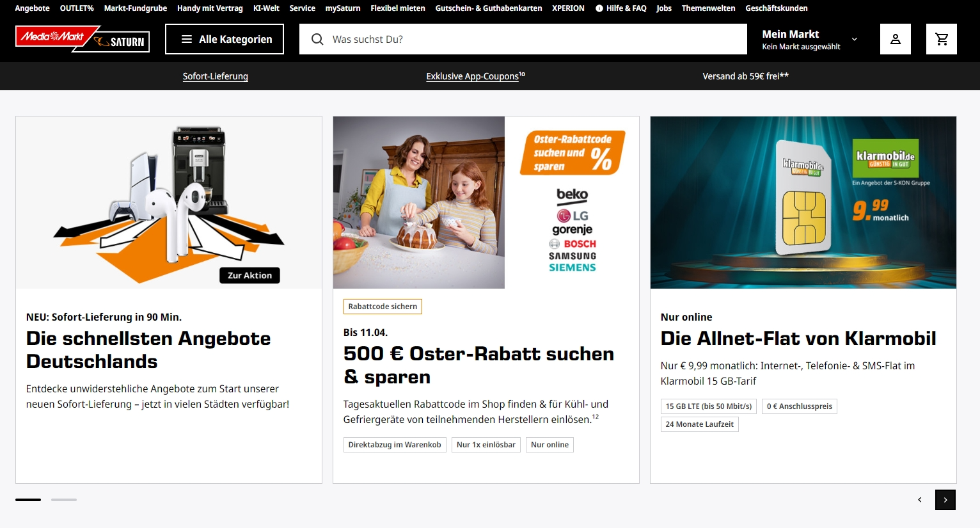Click the Saturn logo
Image resolution: width=980 pixels, height=528 pixels.
(122, 42)
